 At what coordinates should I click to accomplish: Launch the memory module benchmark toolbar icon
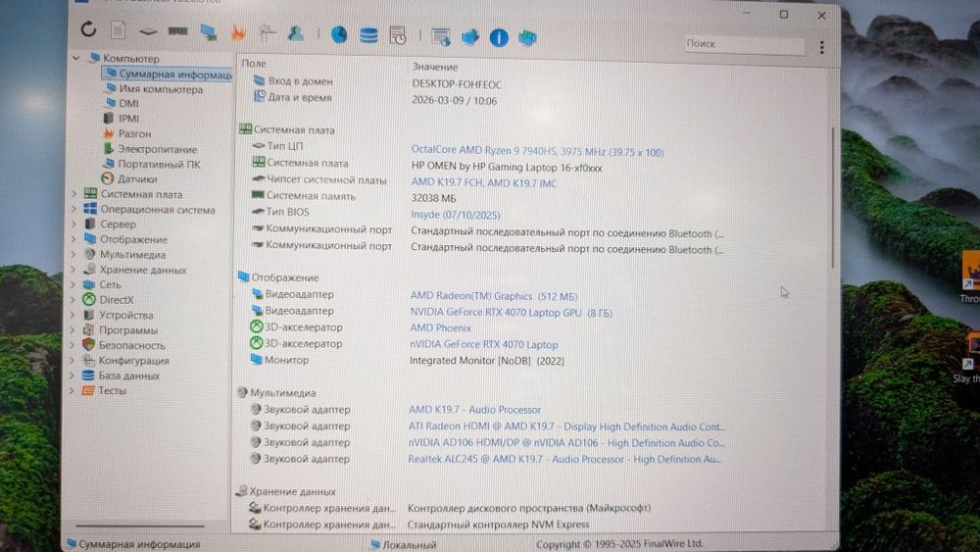click(x=178, y=31)
